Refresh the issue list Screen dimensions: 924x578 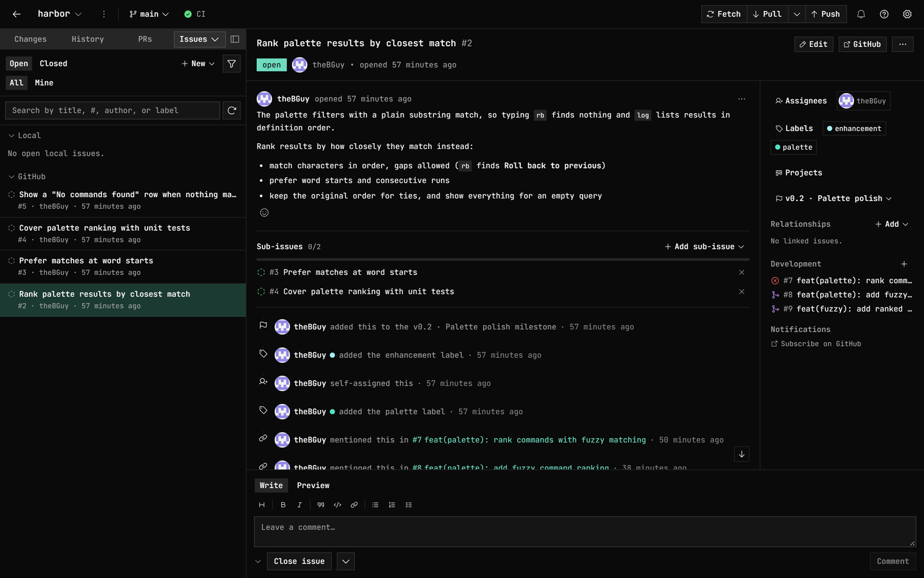tap(232, 110)
